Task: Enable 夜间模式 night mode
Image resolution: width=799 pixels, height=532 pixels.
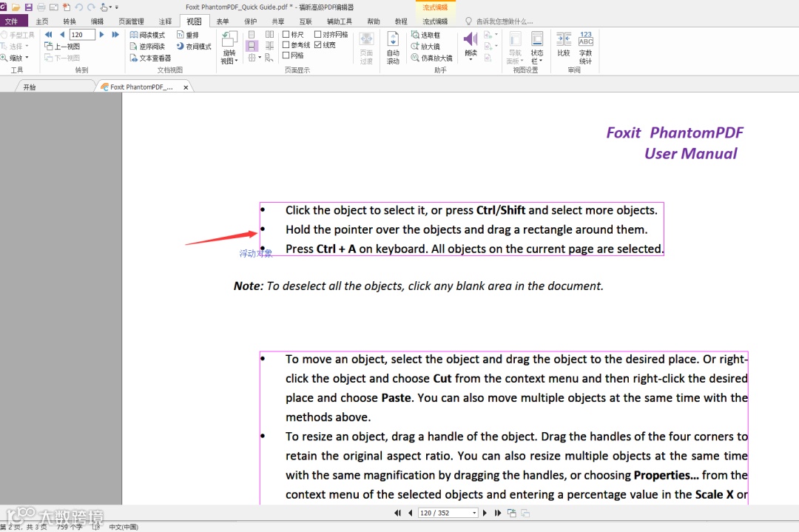Action: pos(194,47)
